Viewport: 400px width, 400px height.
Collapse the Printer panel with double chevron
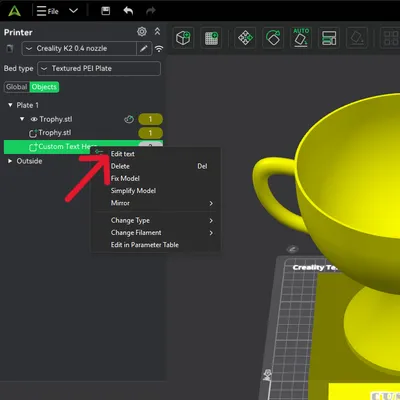point(157,32)
